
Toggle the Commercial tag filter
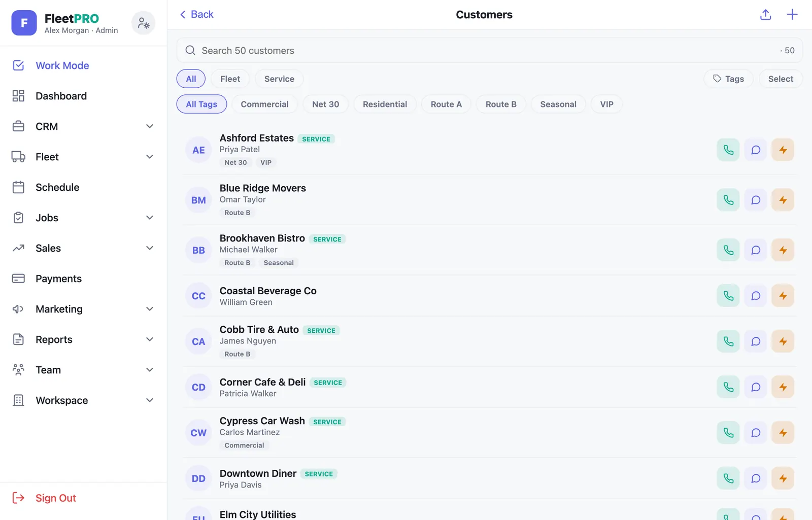click(x=264, y=104)
